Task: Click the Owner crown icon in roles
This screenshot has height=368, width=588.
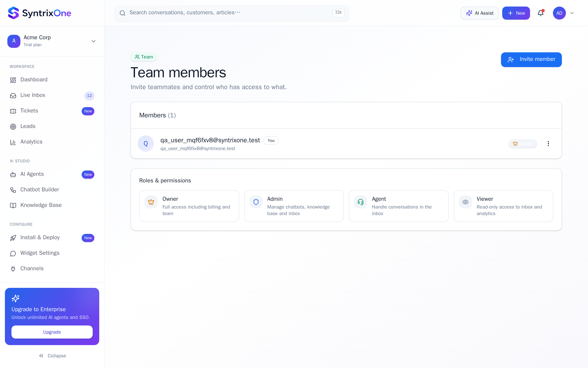Action: (151, 202)
